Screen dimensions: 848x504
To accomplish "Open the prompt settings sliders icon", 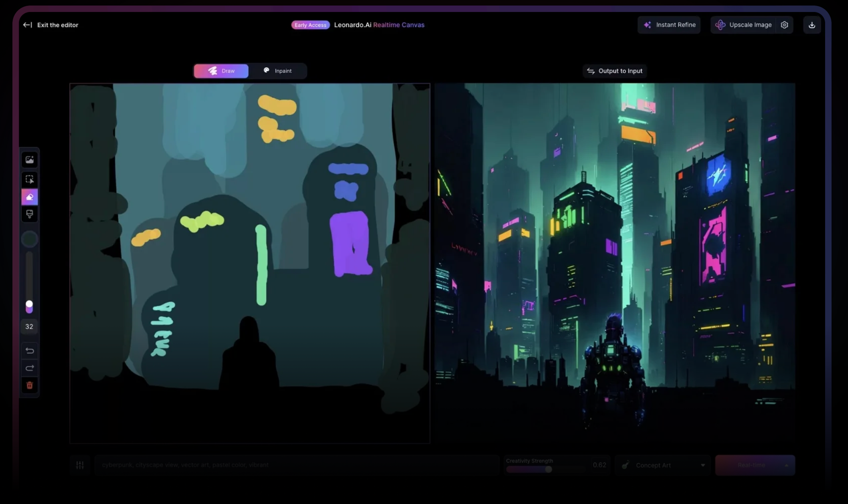I will [x=80, y=465].
